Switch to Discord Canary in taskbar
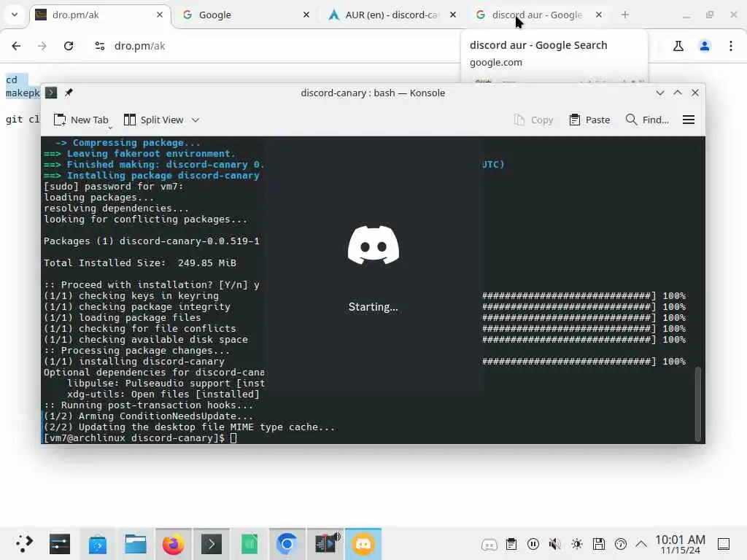Image resolution: width=747 pixels, height=560 pixels. pyautogui.click(x=363, y=544)
